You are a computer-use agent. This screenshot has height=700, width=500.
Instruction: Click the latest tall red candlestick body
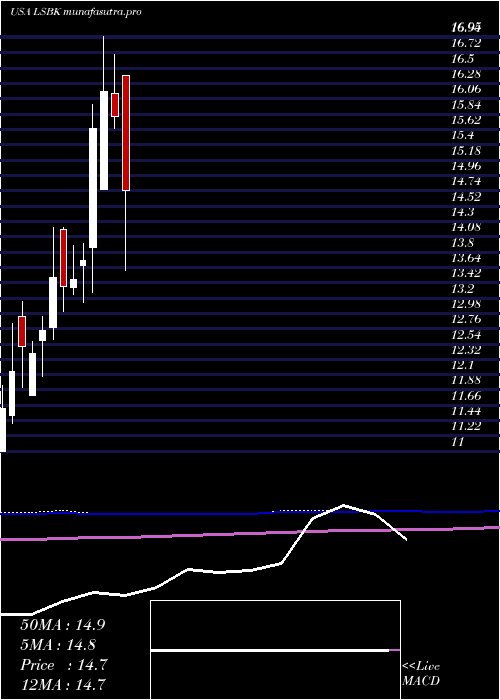point(126,133)
